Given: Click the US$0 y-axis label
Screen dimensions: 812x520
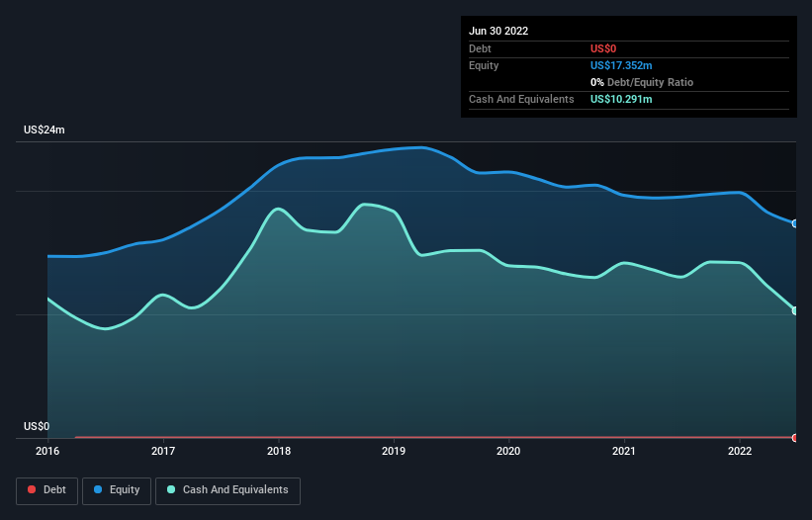Looking at the screenshot, I should pyautogui.click(x=37, y=426).
